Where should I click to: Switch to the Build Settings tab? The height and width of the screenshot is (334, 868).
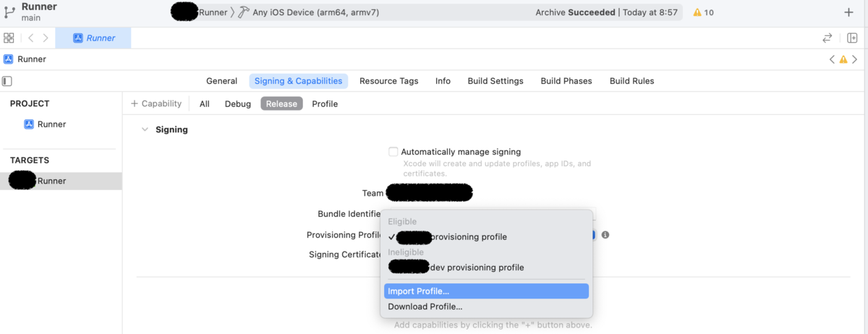[x=495, y=81]
